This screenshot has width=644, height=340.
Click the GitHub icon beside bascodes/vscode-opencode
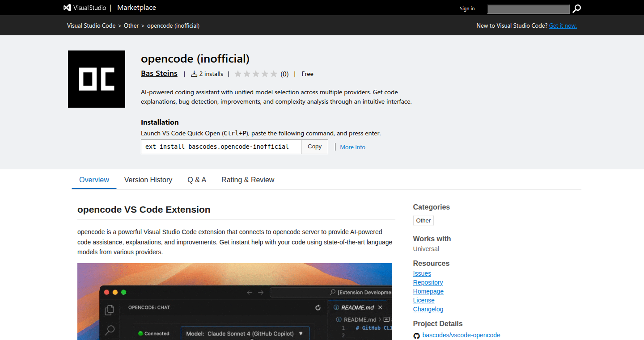[416, 336]
